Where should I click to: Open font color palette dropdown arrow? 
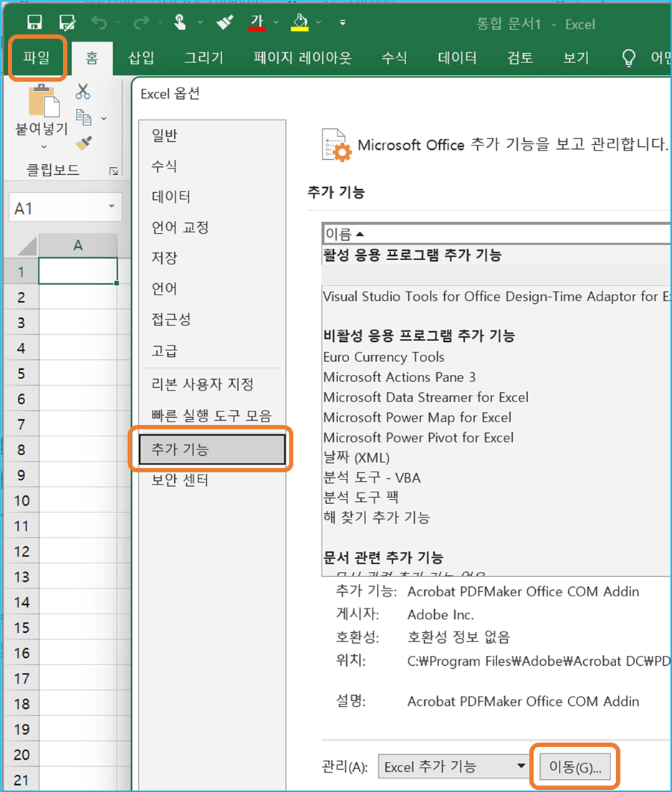click(x=276, y=22)
